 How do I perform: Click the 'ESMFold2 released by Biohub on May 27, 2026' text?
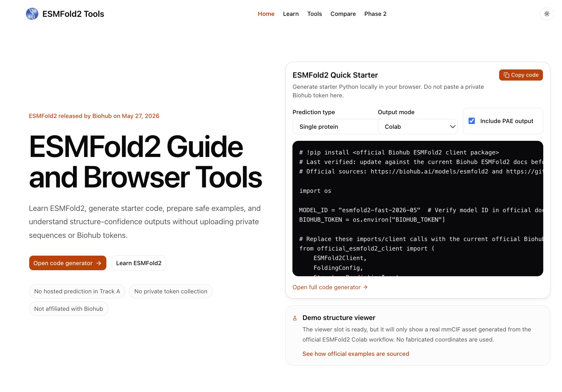pyautogui.click(x=94, y=116)
